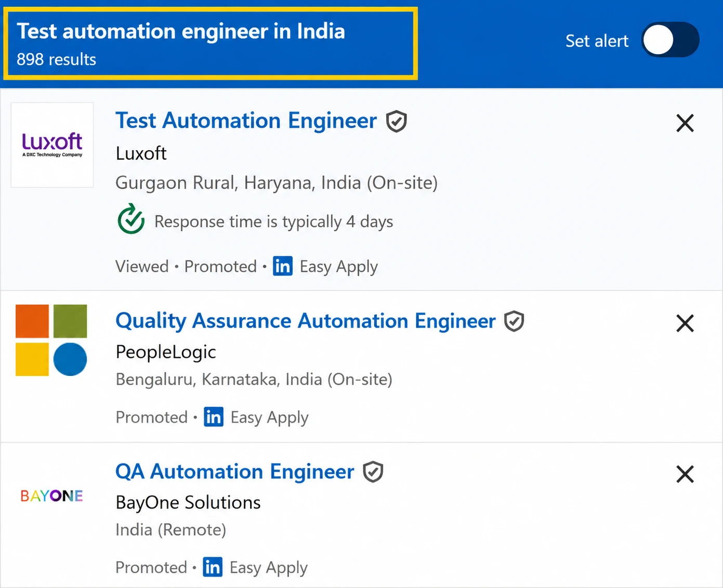Click LinkedIn icon in the Luxoft Easy Apply row

283,266
